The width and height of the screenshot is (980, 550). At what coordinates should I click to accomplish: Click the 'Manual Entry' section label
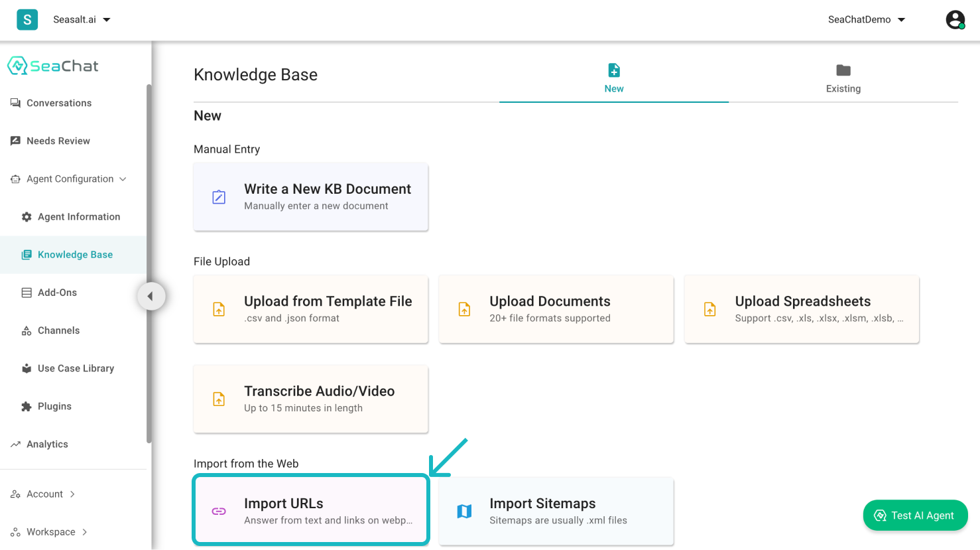click(227, 149)
